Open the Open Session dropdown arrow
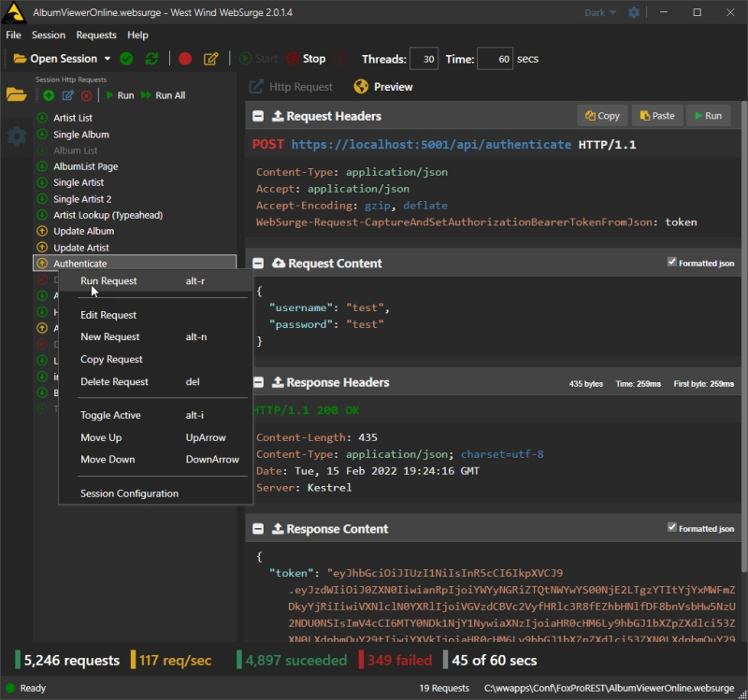 [x=108, y=59]
